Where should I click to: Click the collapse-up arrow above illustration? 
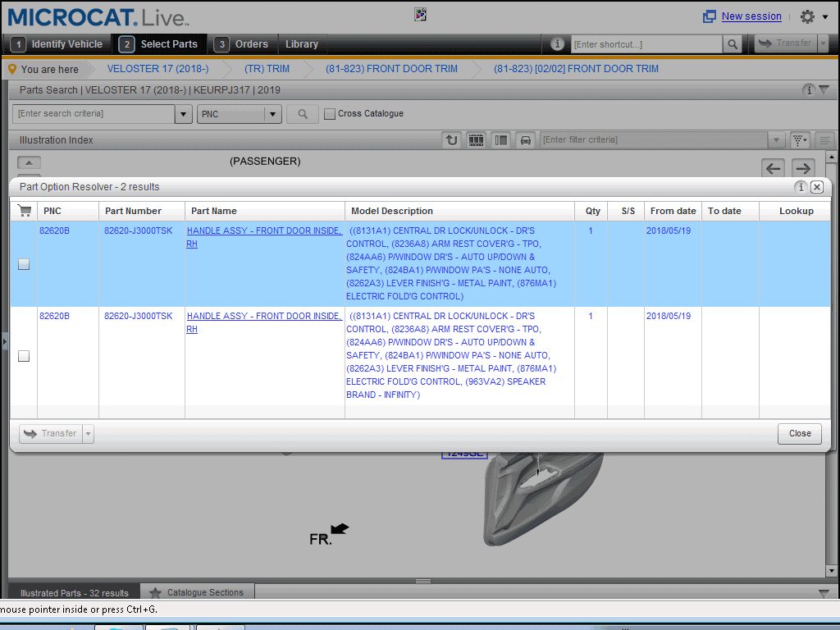(29, 162)
